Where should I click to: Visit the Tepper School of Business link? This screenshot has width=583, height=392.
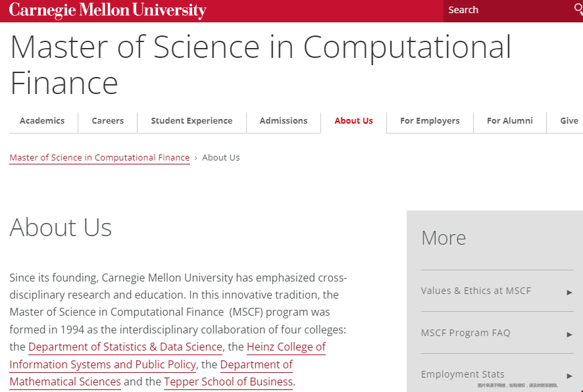click(228, 381)
